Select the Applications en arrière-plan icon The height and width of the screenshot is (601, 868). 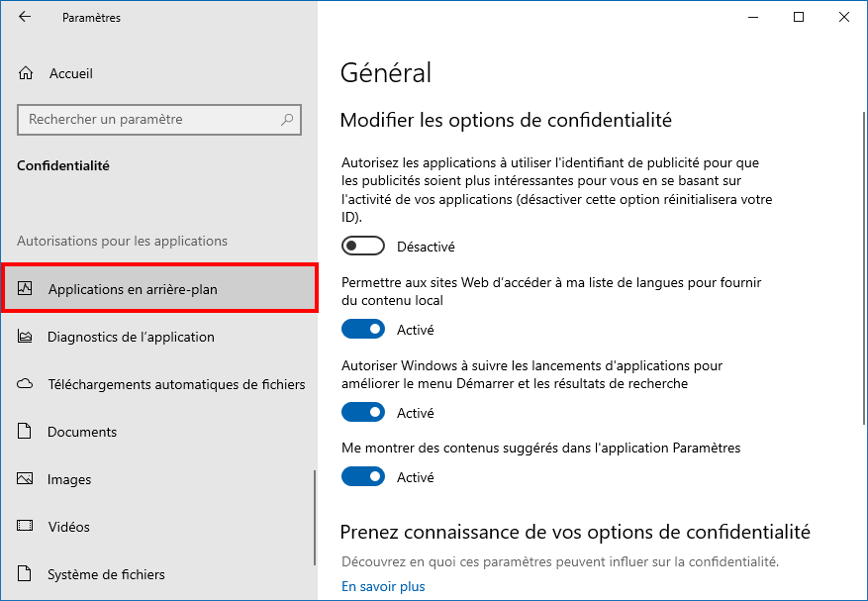point(25,288)
